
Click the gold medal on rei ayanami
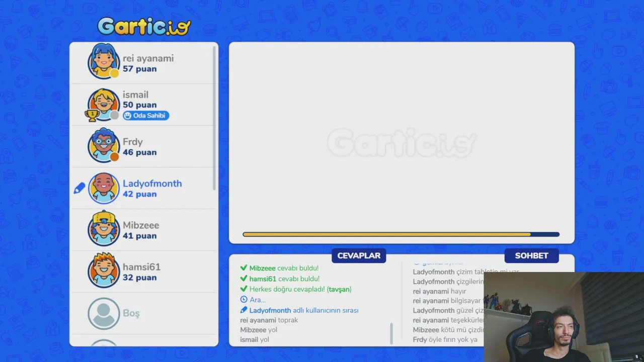[115, 73]
